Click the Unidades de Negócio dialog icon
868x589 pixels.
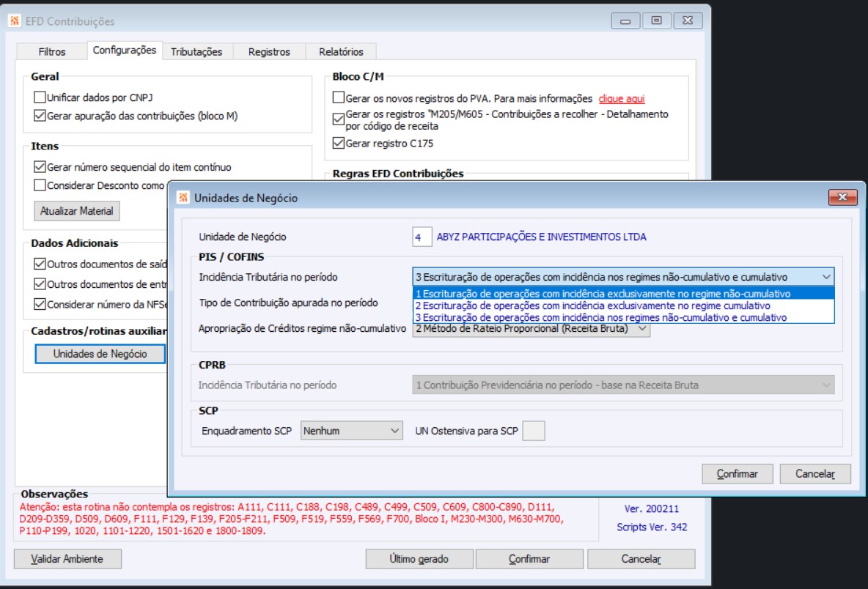(x=183, y=198)
